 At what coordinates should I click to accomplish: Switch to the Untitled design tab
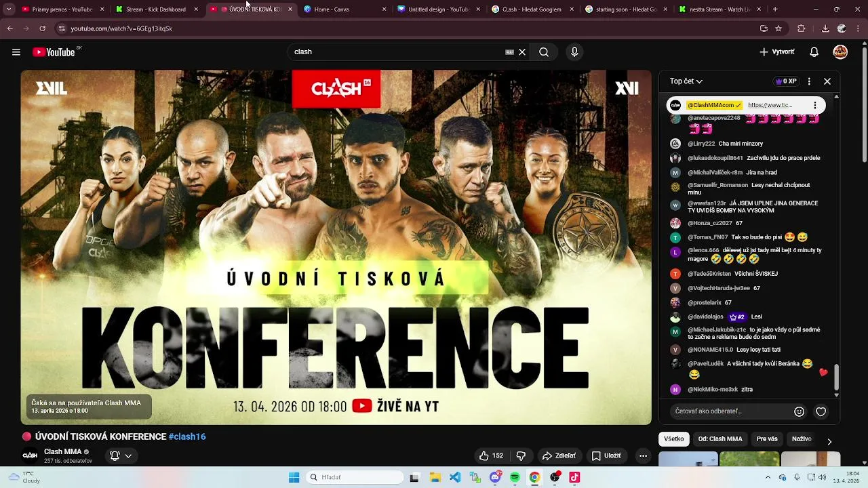pos(437,9)
